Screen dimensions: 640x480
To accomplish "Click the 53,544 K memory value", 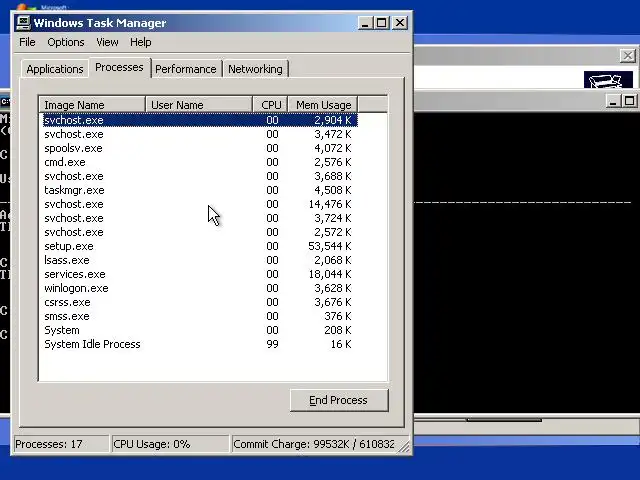I will tap(330, 246).
